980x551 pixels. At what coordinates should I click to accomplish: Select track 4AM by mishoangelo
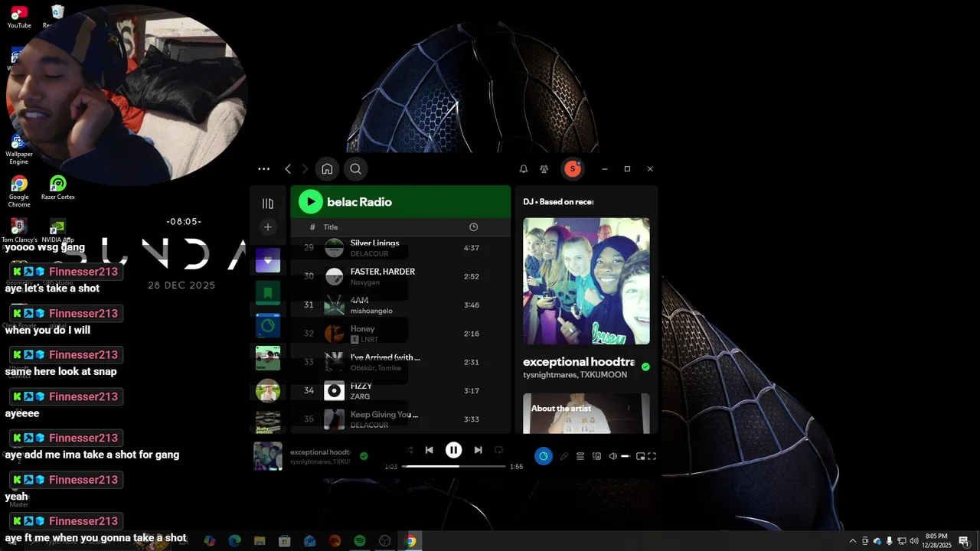tap(400, 305)
